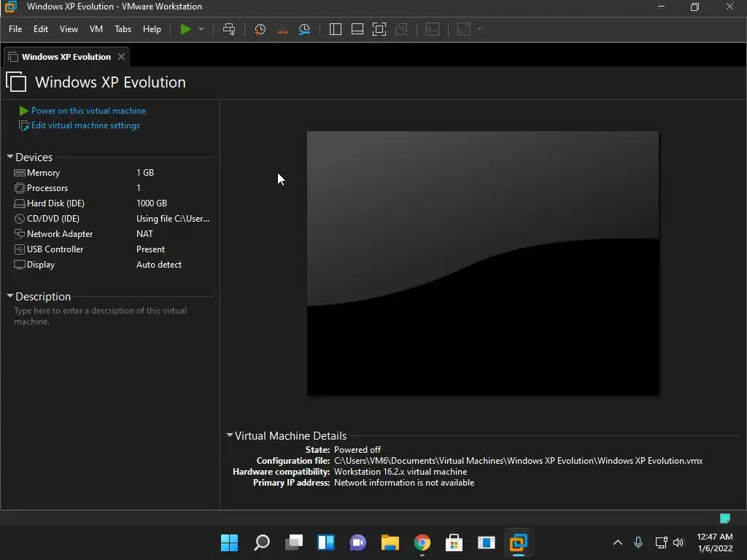Click the Powered off state text

point(357,449)
